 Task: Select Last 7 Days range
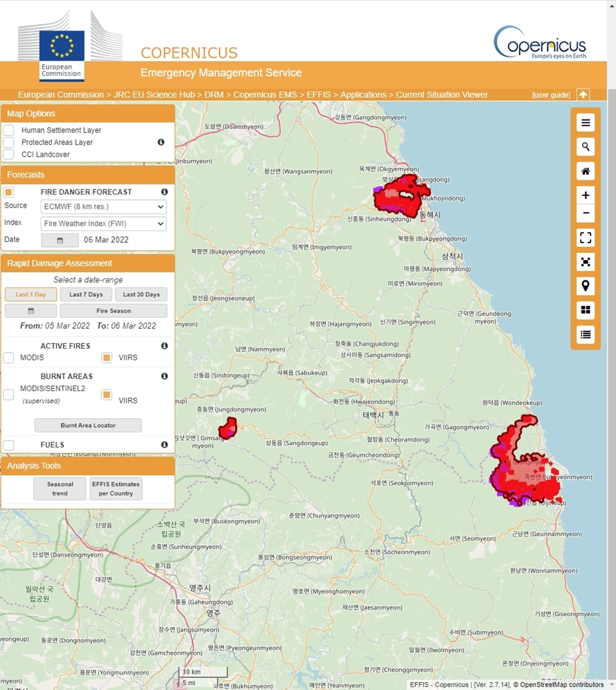click(86, 294)
